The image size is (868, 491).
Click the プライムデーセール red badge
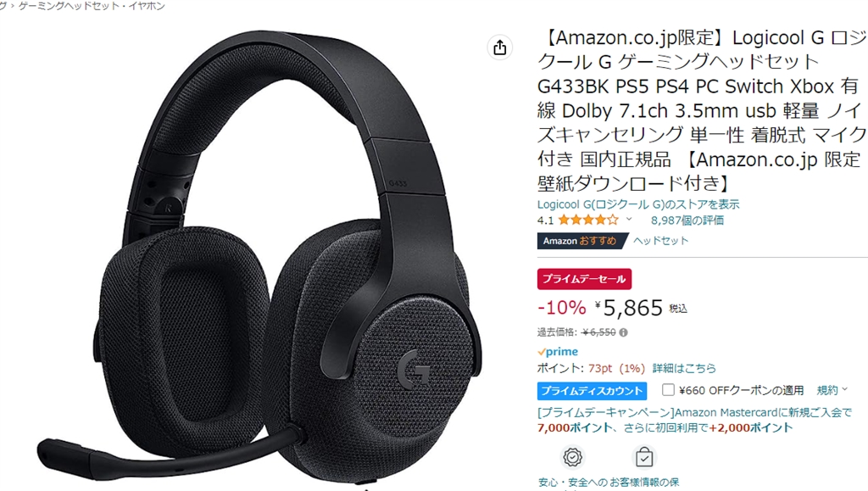pyautogui.click(x=584, y=279)
